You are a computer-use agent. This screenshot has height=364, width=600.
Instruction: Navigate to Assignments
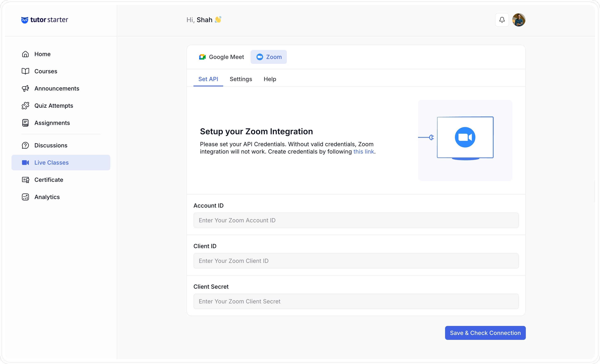61,123
